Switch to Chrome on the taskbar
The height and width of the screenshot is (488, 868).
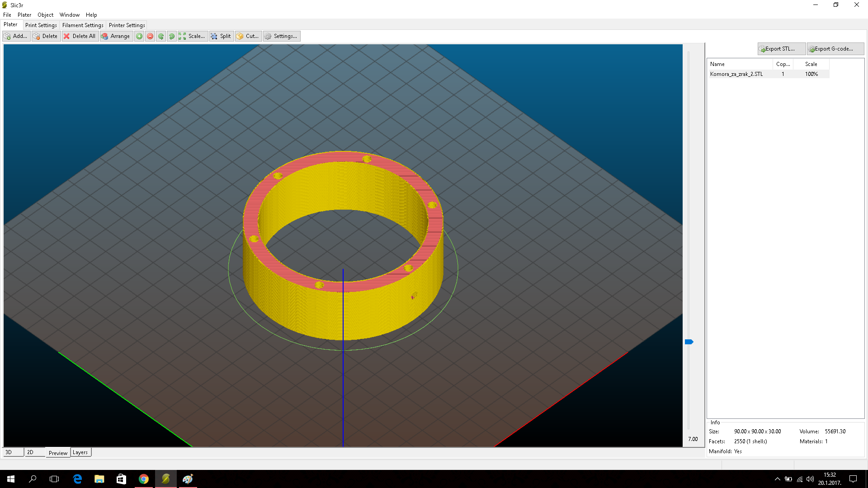pyautogui.click(x=144, y=479)
